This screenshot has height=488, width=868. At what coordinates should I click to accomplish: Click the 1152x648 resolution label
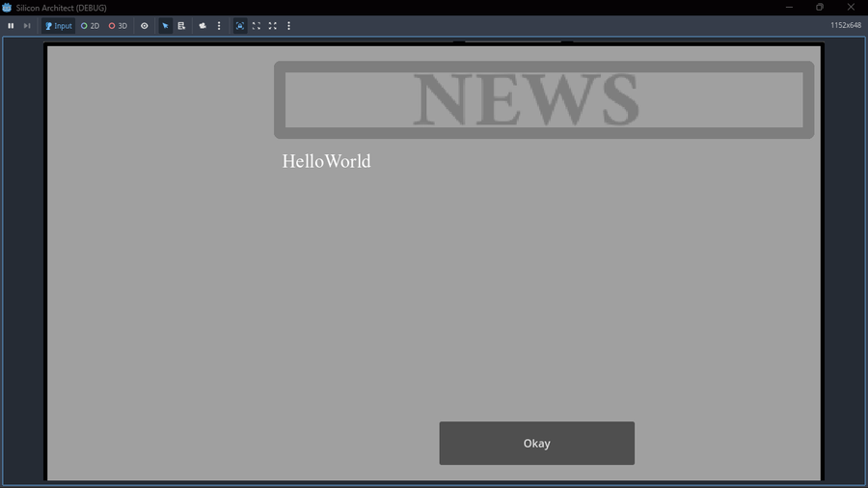846,25
